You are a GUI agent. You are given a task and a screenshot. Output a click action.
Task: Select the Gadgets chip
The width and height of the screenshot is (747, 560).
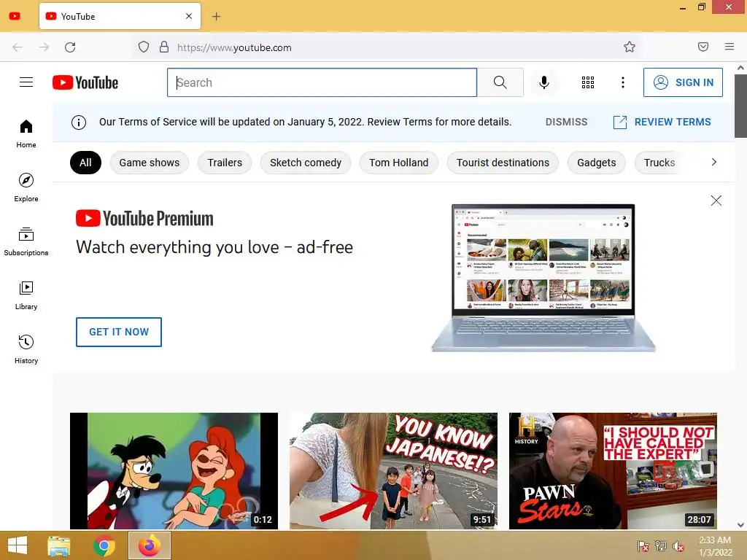tap(597, 163)
